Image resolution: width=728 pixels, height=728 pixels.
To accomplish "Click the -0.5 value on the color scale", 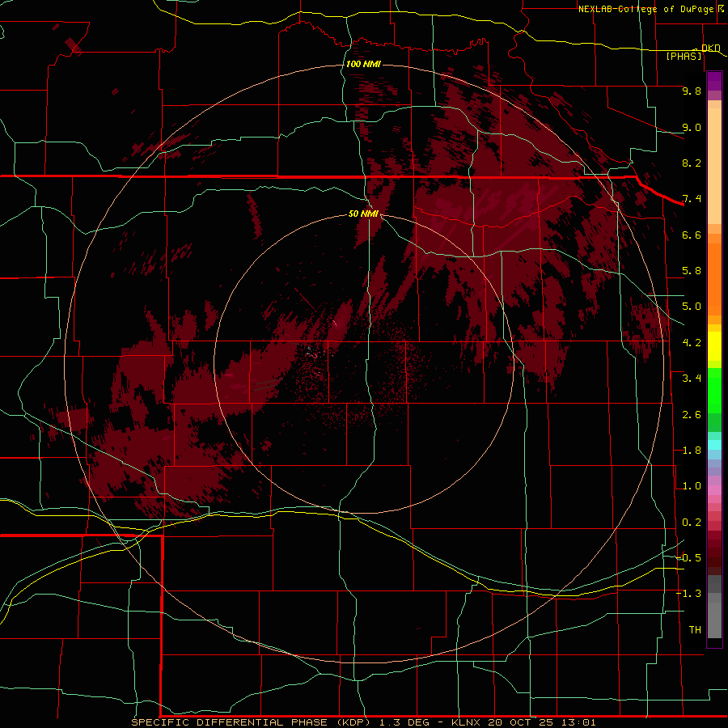I will point(688,558).
